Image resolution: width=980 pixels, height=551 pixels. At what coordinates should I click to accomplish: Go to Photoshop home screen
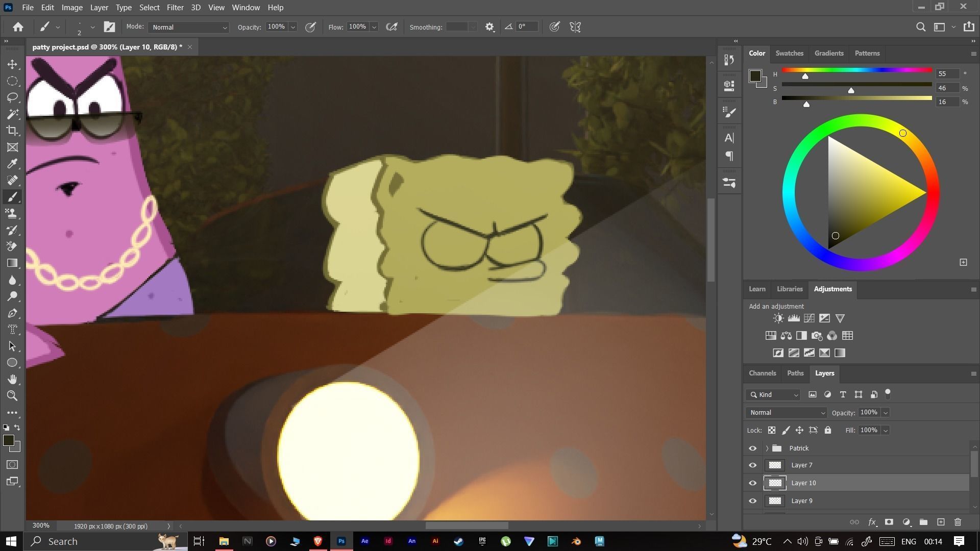pyautogui.click(x=18, y=27)
